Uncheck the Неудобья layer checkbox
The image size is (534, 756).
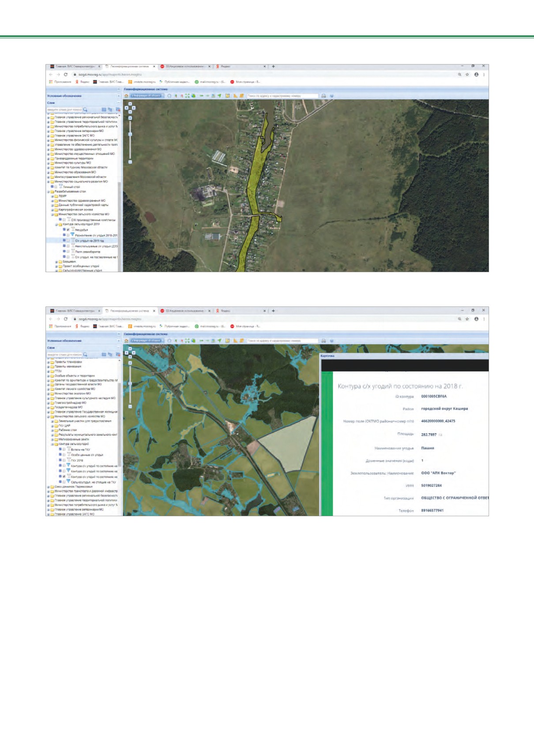click(x=68, y=230)
